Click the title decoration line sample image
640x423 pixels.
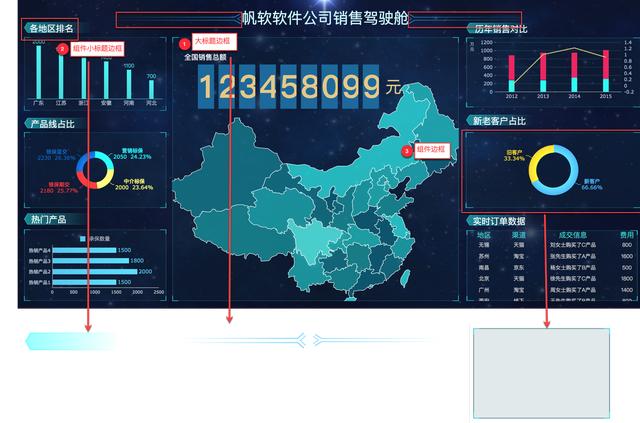pyautogui.click(x=309, y=340)
